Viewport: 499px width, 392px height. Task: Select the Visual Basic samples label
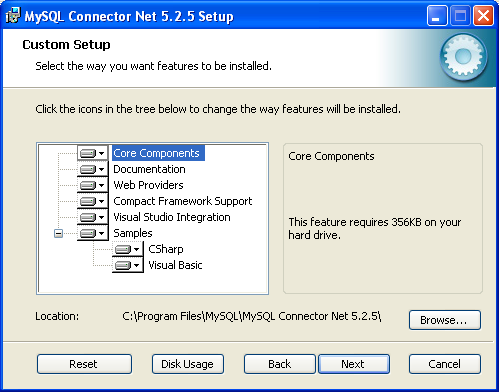pos(175,265)
